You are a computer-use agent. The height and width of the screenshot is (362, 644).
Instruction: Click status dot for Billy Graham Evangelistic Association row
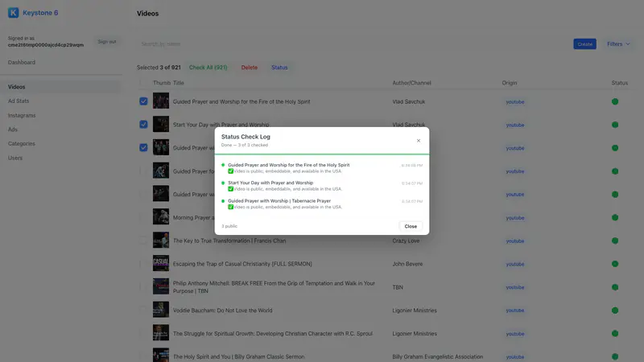click(x=615, y=356)
